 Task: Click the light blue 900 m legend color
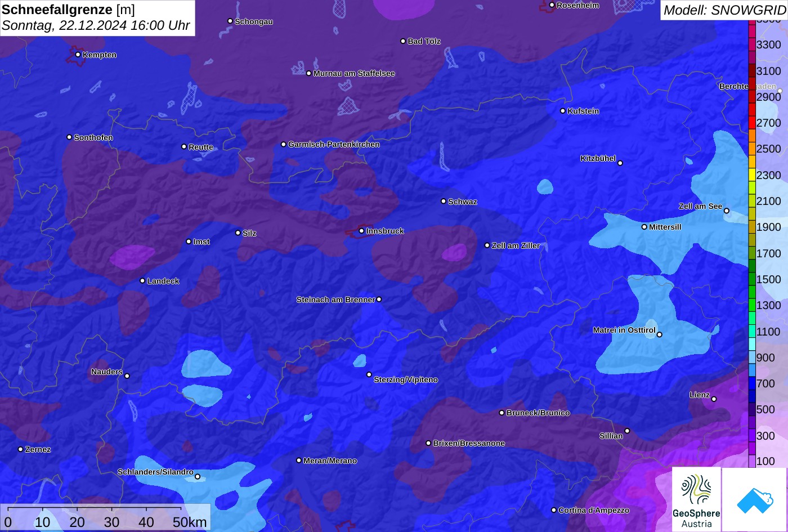coord(752,357)
